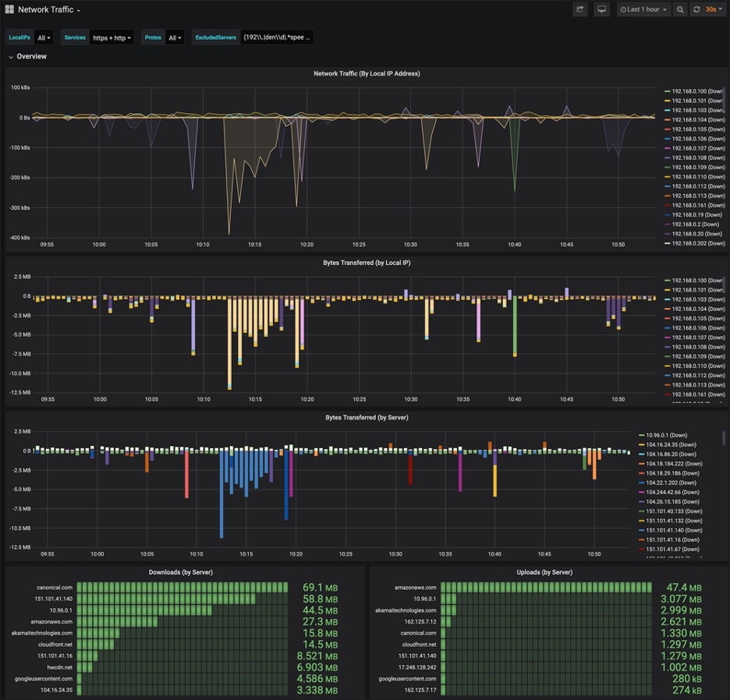The height and width of the screenshot is (700, 730).
Task: Click the 104.244.42.66 (Down) legend color swatch
Action: (642, 493)
